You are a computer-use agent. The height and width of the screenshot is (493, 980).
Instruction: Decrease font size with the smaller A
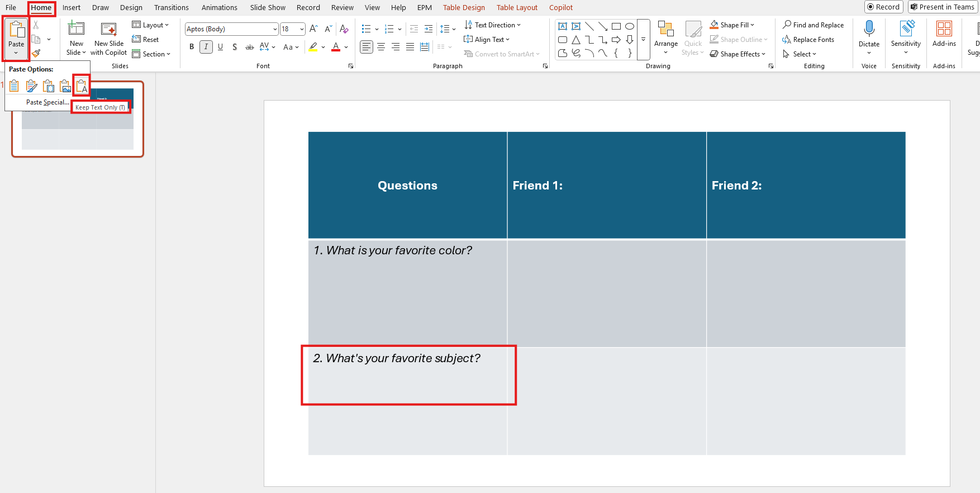(329, 29)
